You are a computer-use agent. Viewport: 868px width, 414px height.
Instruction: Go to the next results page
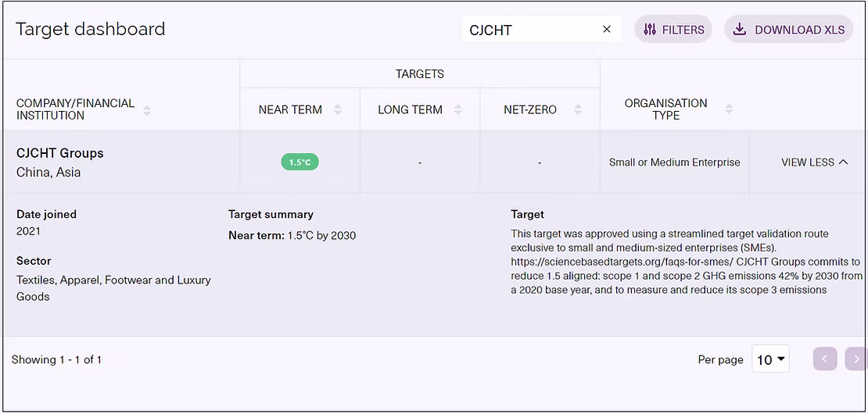(x=856, y=359)
